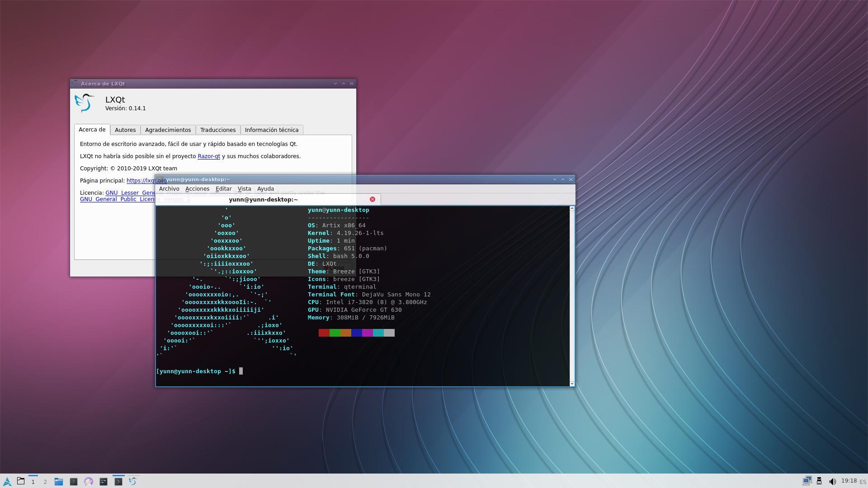Launch the file manager from the taskbar
Screen dimensions: 868x488
[x=59, y=482]
